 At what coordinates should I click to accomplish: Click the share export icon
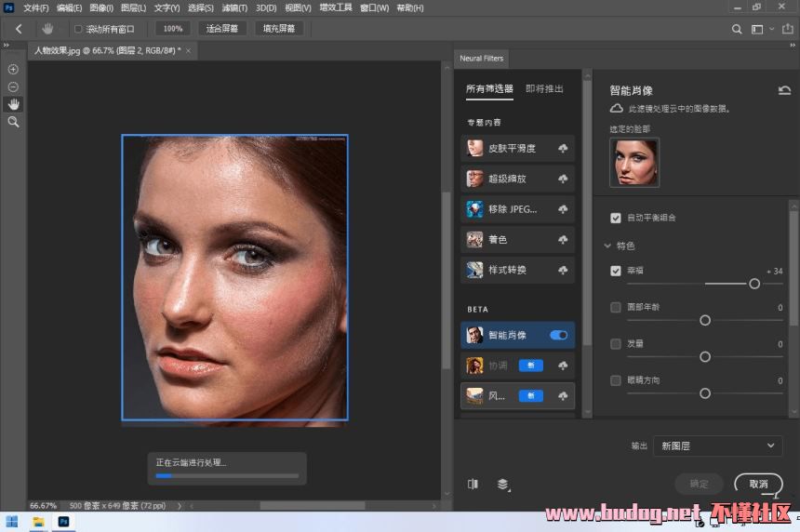click(787, 29)
